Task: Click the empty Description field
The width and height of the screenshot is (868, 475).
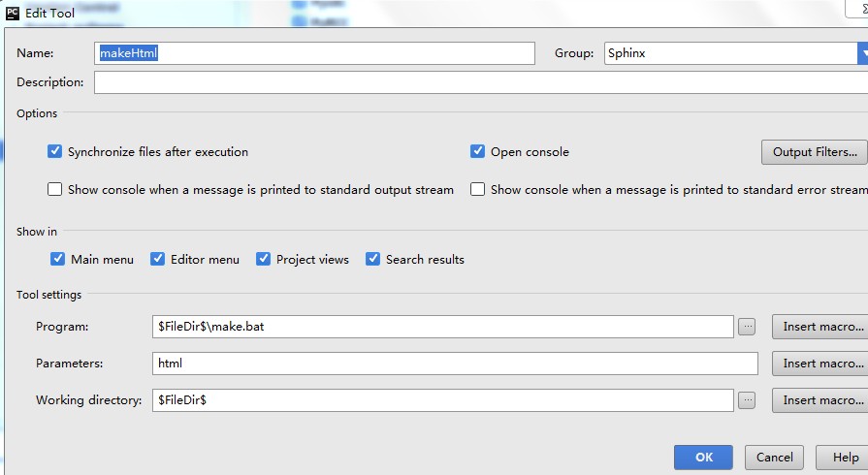Action: (x=481, y=82)
